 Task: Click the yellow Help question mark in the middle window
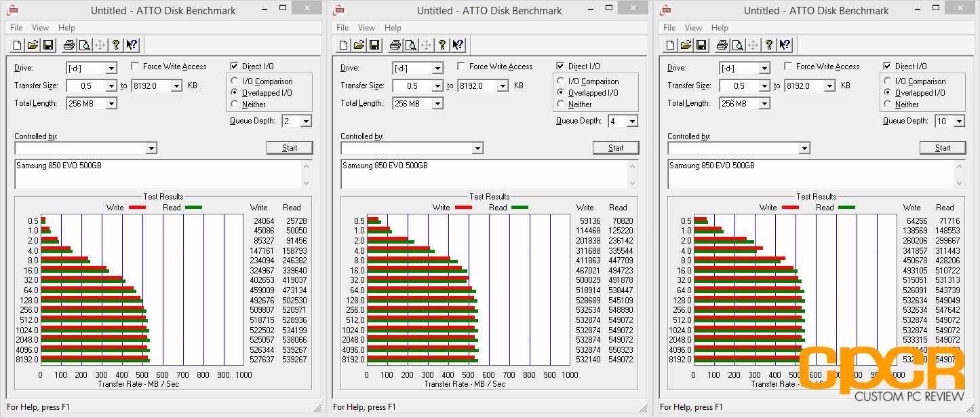coord(443,45)
